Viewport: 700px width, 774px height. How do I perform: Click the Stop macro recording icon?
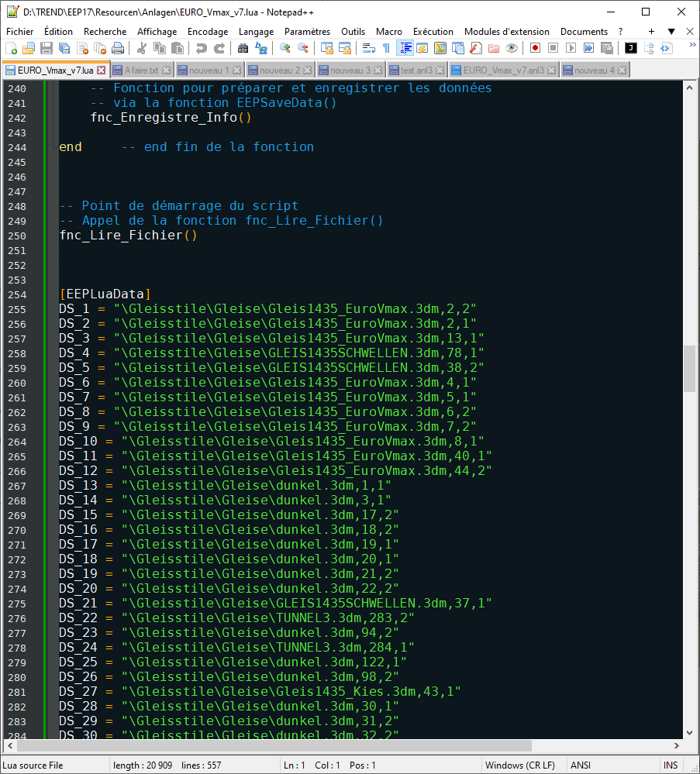pyautogui.click(x=553, y=48)
